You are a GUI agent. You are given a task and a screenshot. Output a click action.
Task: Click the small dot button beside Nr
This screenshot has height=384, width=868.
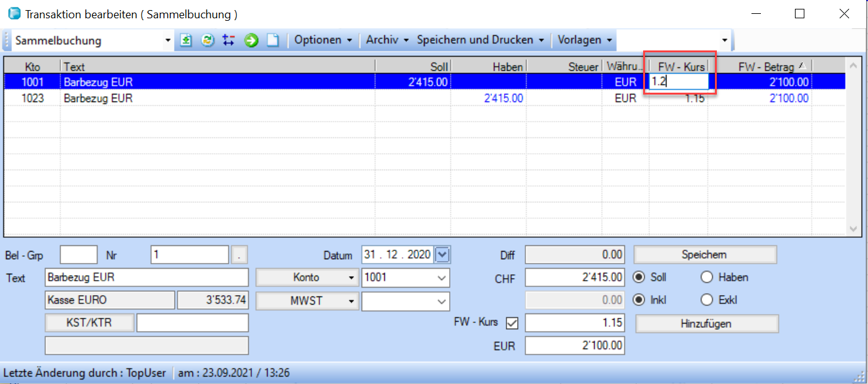tap(239, 255)
